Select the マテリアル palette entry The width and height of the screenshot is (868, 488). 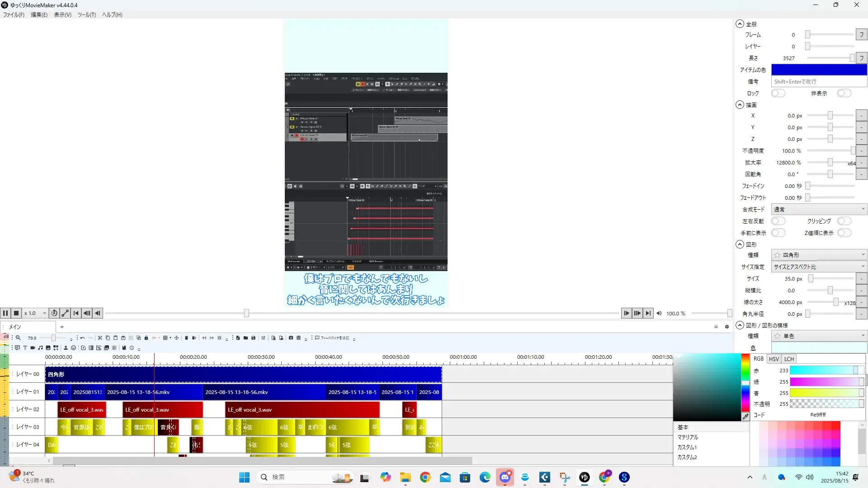click(688, 437)
